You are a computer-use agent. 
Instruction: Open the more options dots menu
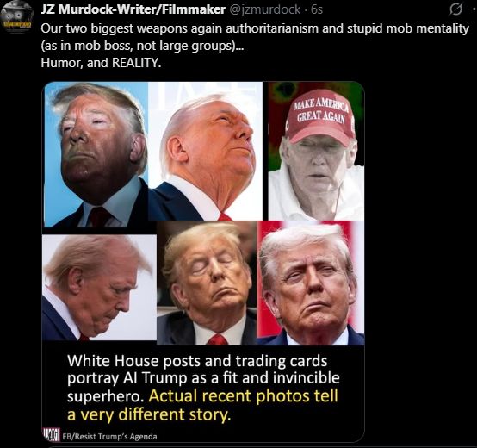coord(474,10)
